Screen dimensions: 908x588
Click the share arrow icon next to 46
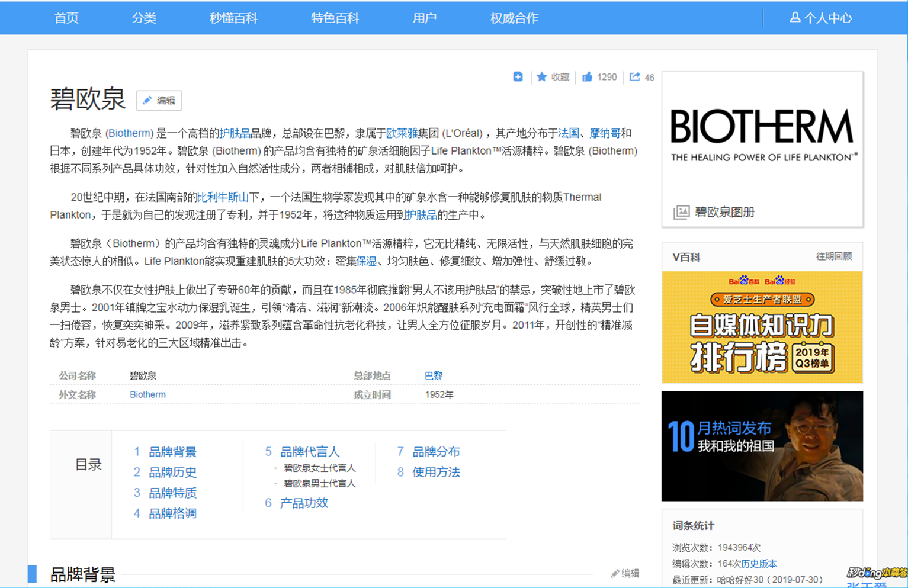(634, 77)
